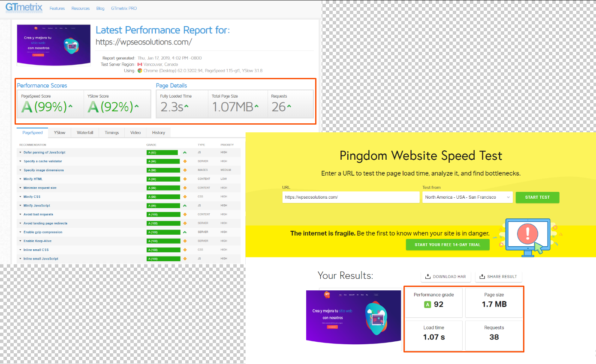Click the orange diamond for Specify image dimensions

point(185,170)
